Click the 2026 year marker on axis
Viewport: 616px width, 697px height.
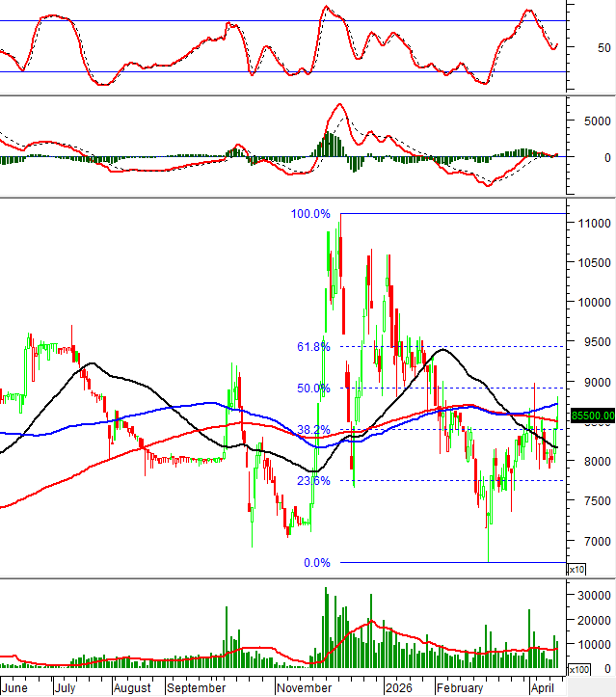pyautogui.click(x=397, y=688)
